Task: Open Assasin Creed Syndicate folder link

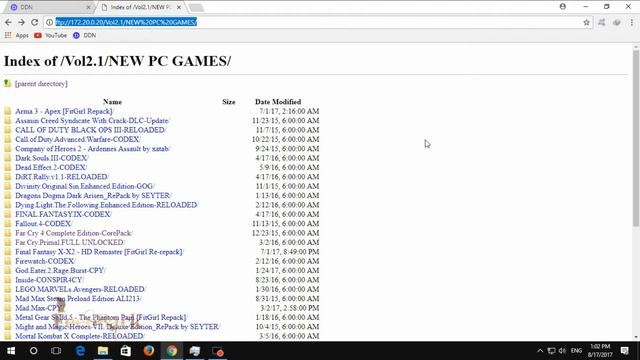Action: [x=92, y=120]
